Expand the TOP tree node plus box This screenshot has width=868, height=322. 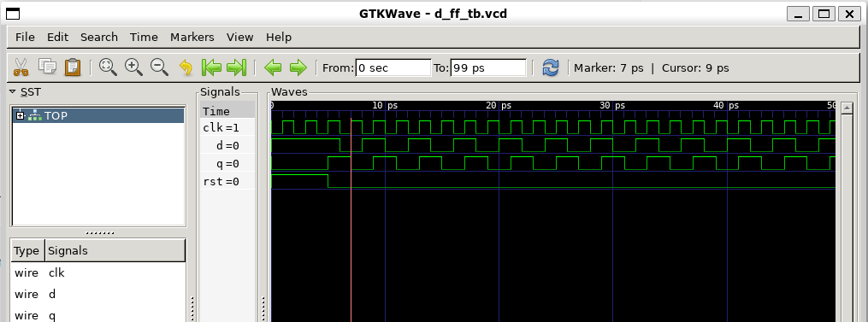(x=21, y=115)
